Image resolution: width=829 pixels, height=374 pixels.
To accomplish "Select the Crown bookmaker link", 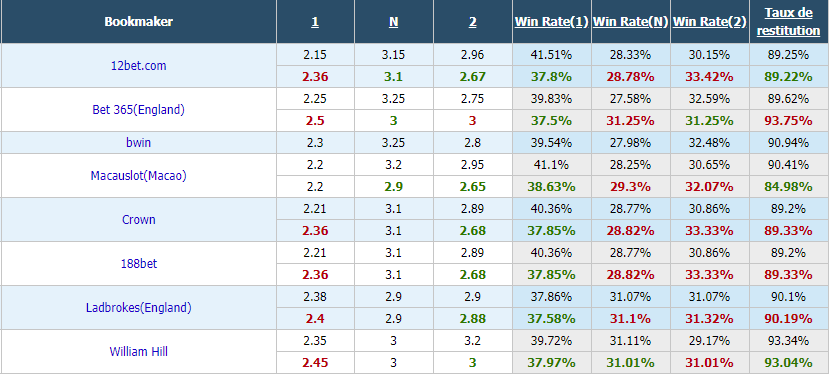I will [x=139, y=220].
